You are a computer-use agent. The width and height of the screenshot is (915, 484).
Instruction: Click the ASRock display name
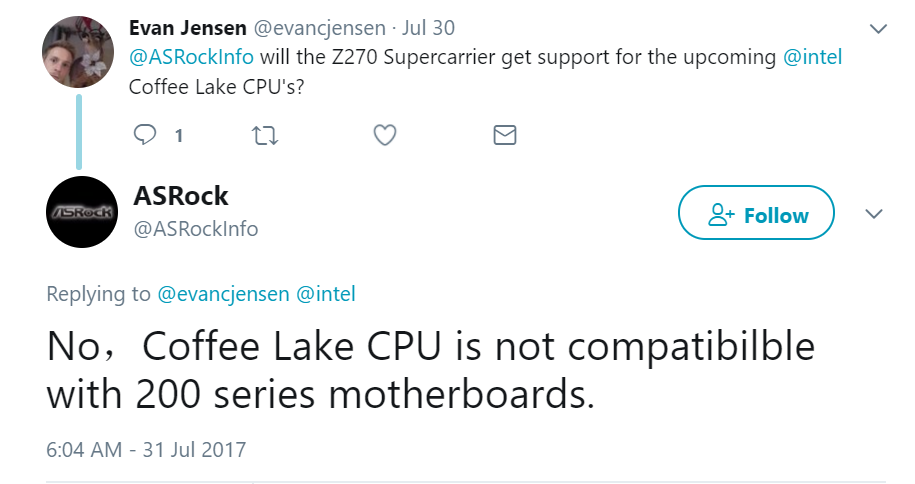(181, 195)
